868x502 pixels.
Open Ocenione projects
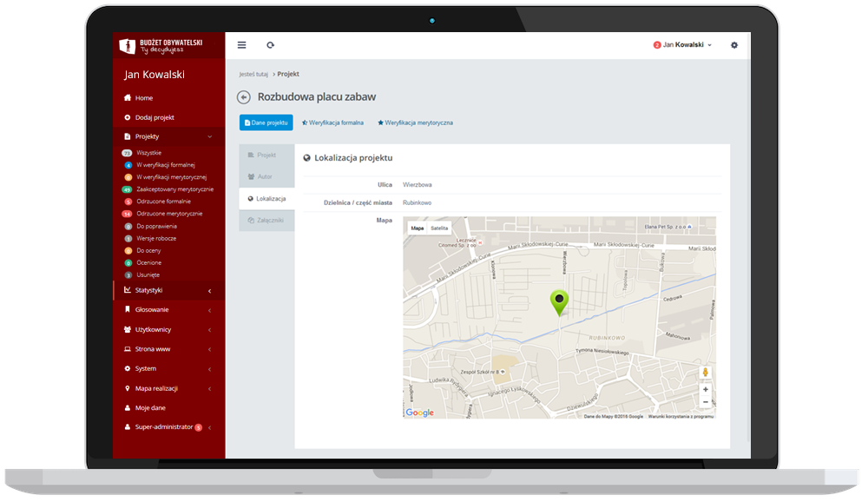click(149, 262)
